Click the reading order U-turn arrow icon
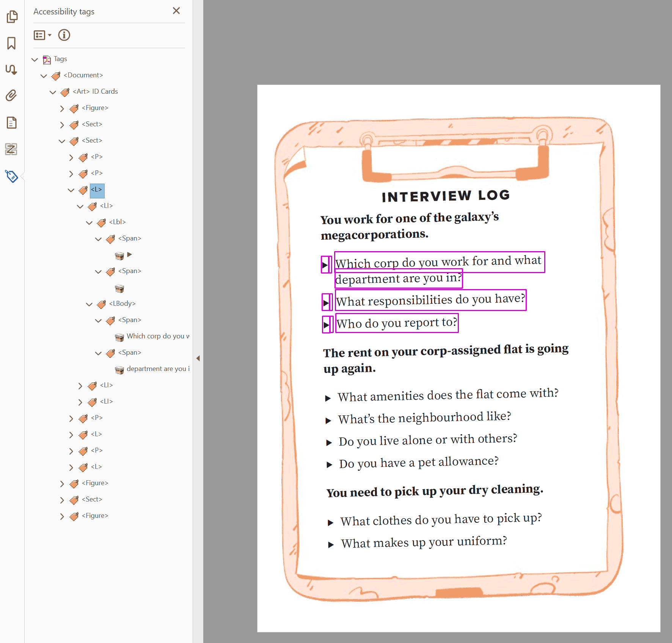This screenshot has height=643, width=672. coord(12,70)
